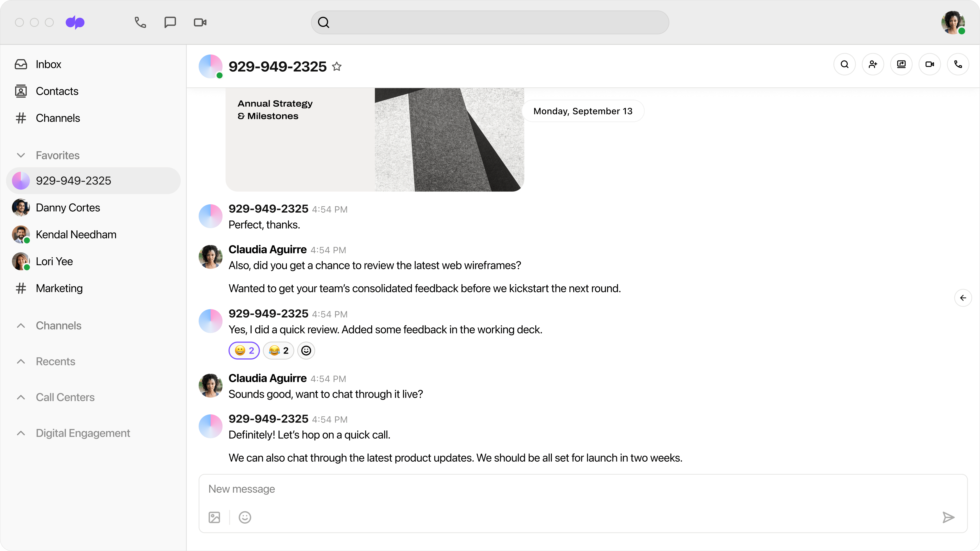Toggle the smiley reaction on Yes message
This screenshot has height=551, width=980.
click(244, 350)
